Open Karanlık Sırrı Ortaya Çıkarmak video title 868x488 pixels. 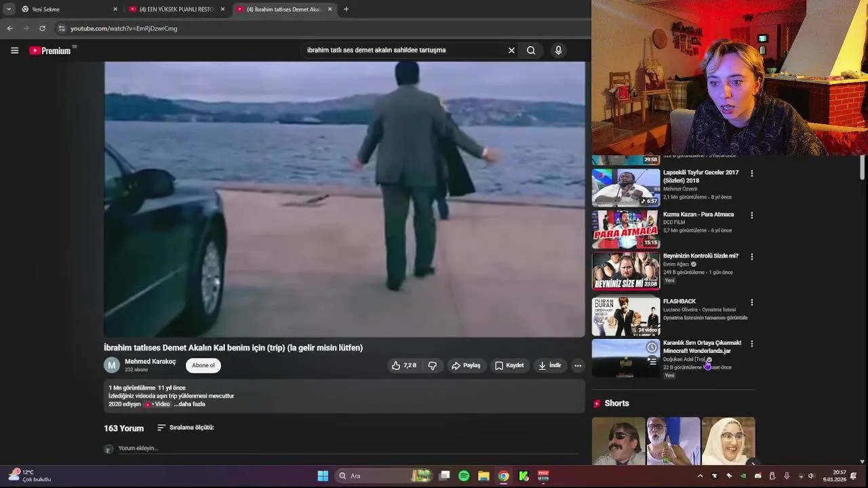pos(702,347)
